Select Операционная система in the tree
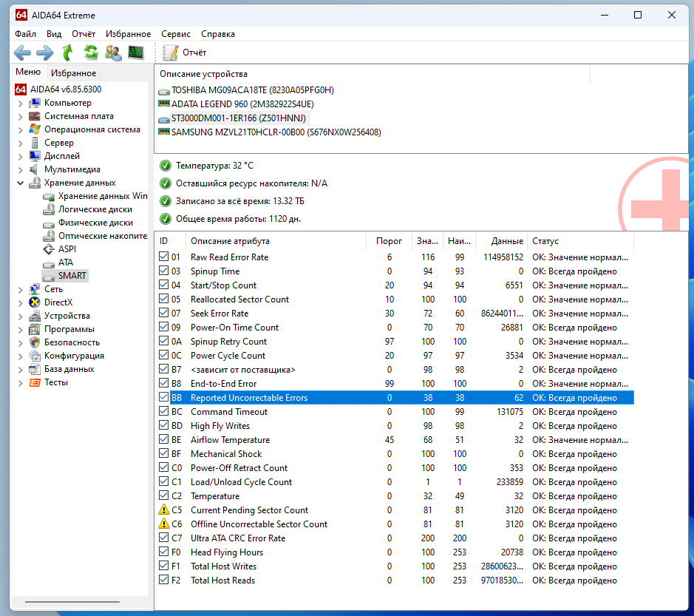Viewport: 694px width, 616px height. 92,129
